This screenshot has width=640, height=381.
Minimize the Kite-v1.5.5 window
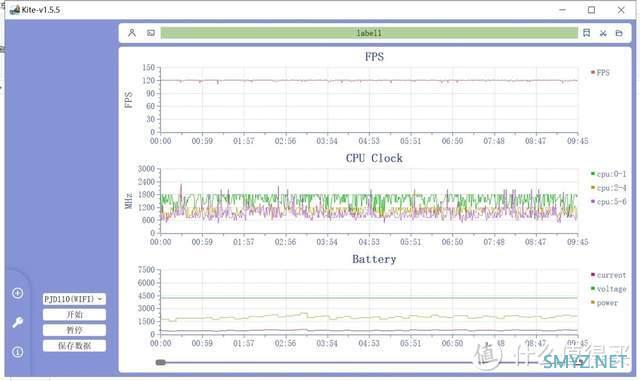562,10
